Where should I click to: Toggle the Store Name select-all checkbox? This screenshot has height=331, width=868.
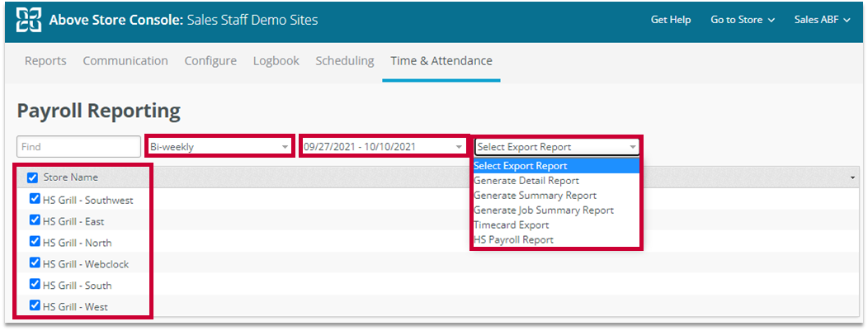click(32, 177)
